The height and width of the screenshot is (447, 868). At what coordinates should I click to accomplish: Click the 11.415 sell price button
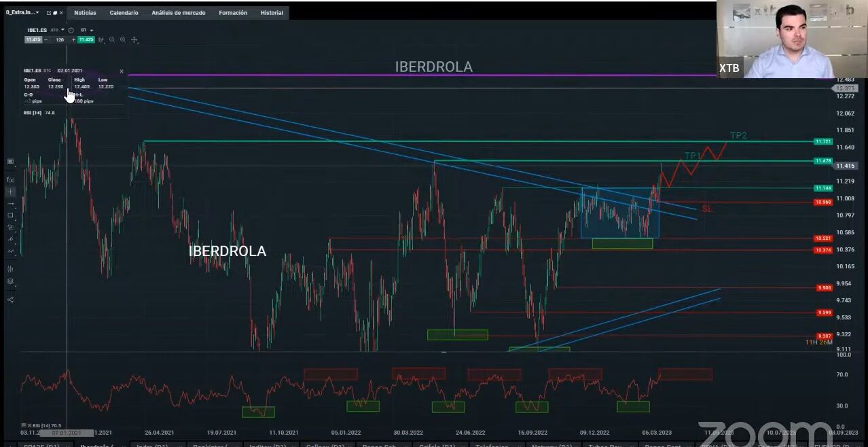(x=33, y=40)
